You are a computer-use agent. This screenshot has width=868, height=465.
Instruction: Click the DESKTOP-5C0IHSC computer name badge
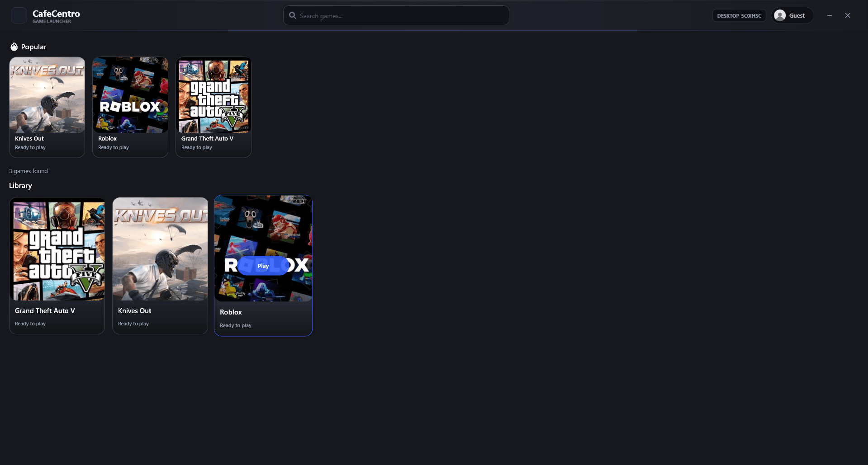[739, 15]
